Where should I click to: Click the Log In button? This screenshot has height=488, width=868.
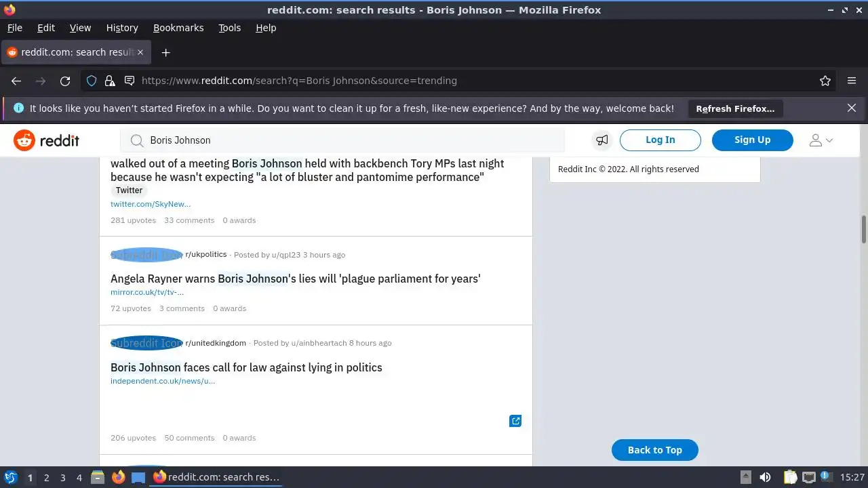click(x=660, y=140)
